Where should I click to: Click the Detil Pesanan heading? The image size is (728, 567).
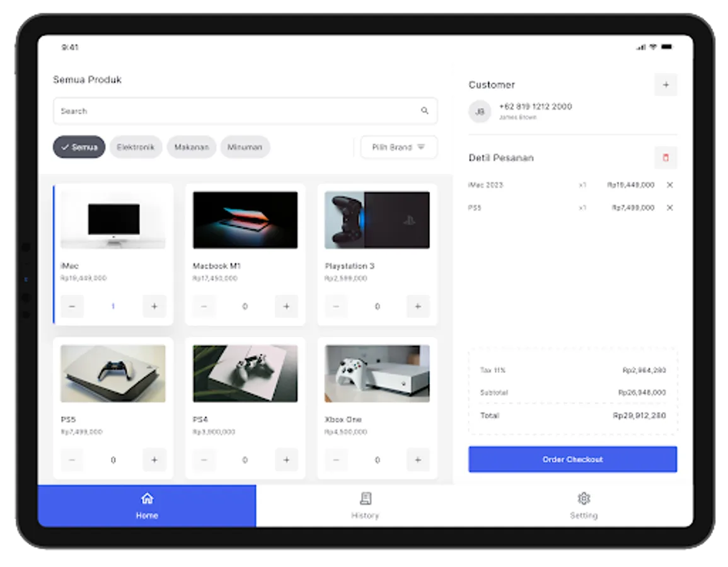click(501, 157)
